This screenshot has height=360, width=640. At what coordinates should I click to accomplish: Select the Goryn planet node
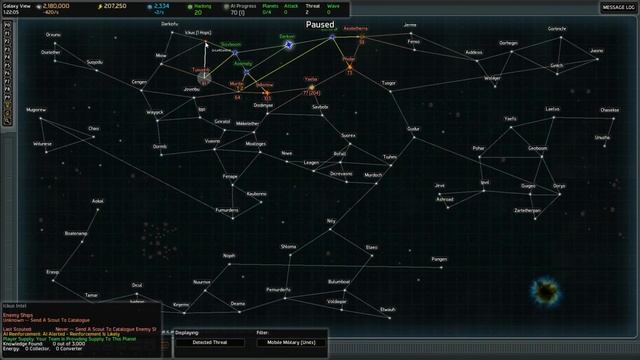(560, 194)
